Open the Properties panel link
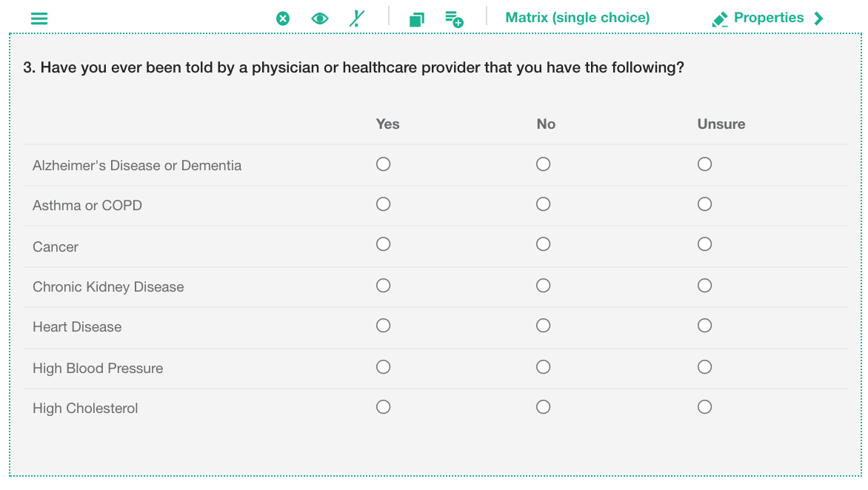 pos(768,18)
